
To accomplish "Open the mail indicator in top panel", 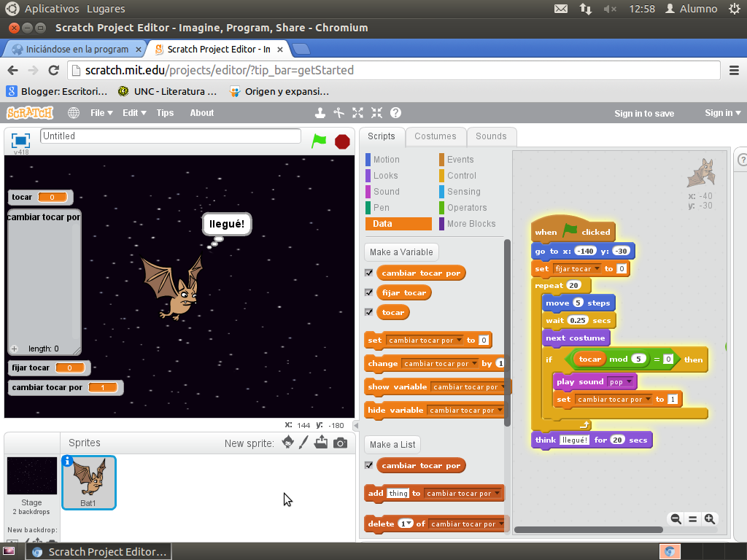I will pos(561,9).
